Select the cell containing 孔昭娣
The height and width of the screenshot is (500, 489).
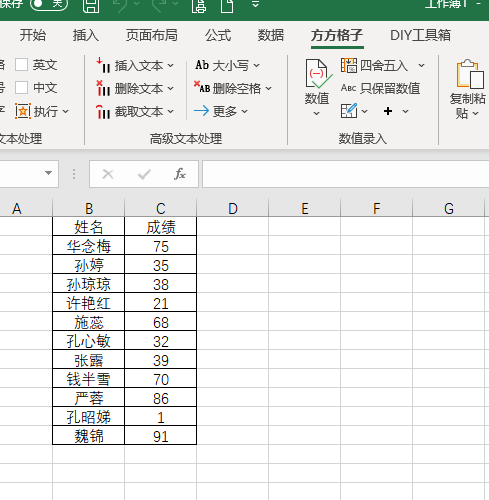(89, 417)
